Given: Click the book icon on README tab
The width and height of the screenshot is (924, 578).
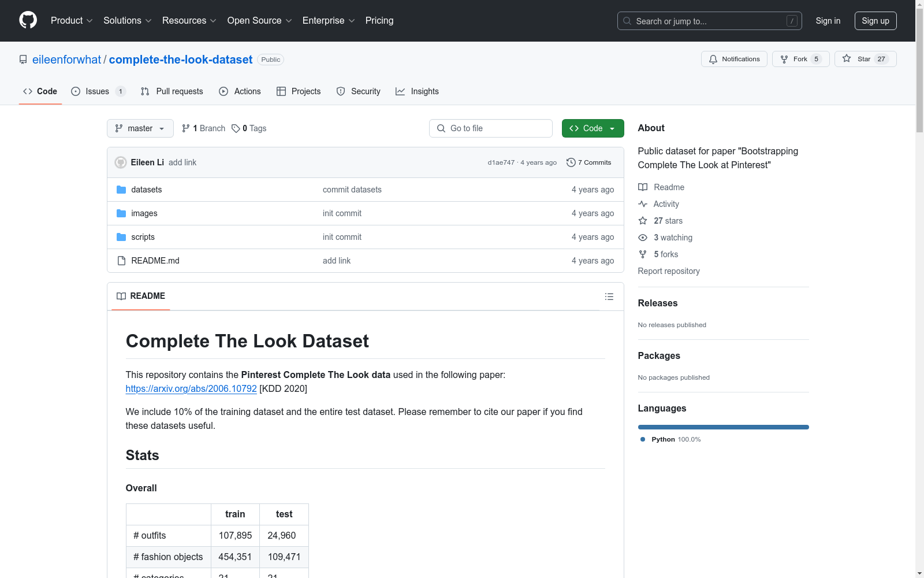Looking at the screenshot, I should [121, 296].
